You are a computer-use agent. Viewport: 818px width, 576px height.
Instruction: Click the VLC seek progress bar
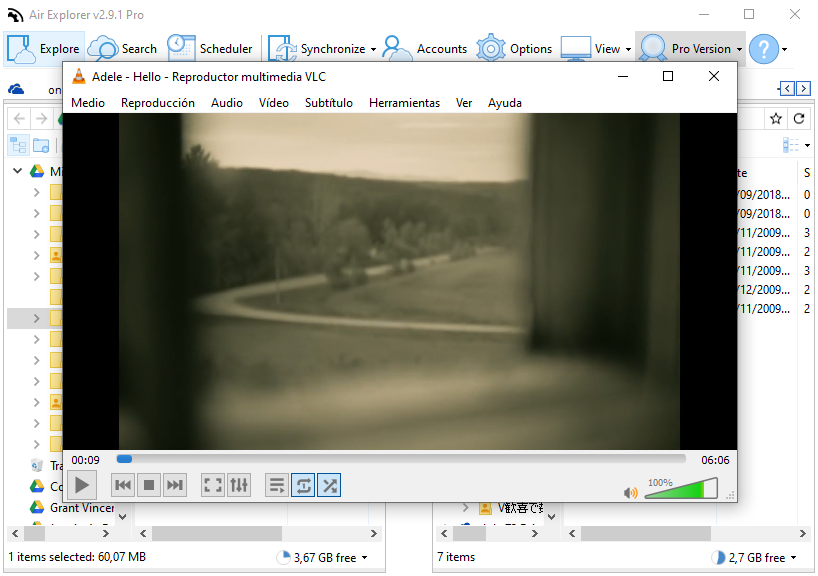[x=401, y=459]
